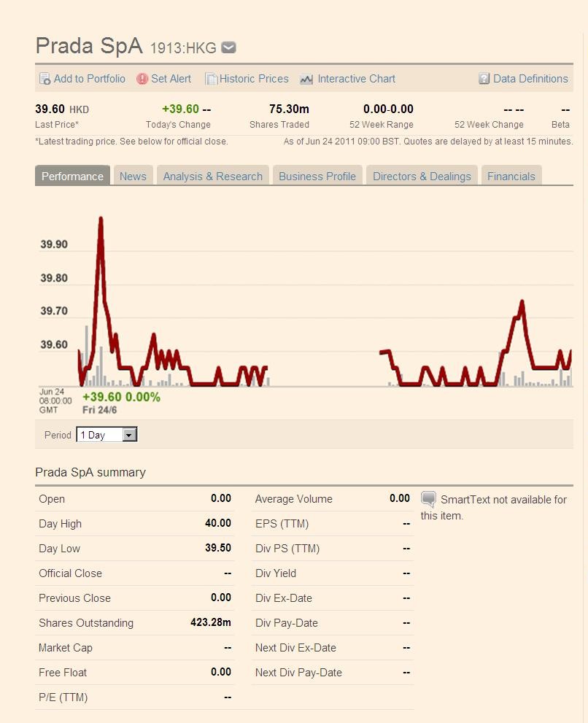
Task: View Historic Prices link
Action: coord(254,79)
